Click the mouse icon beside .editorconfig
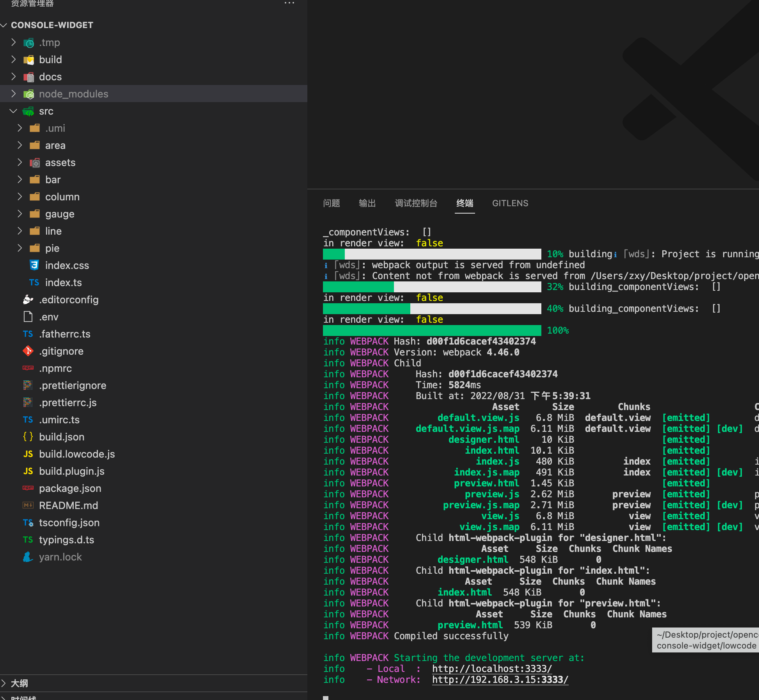The image size is (759, 700). click(x=28, y=300)
